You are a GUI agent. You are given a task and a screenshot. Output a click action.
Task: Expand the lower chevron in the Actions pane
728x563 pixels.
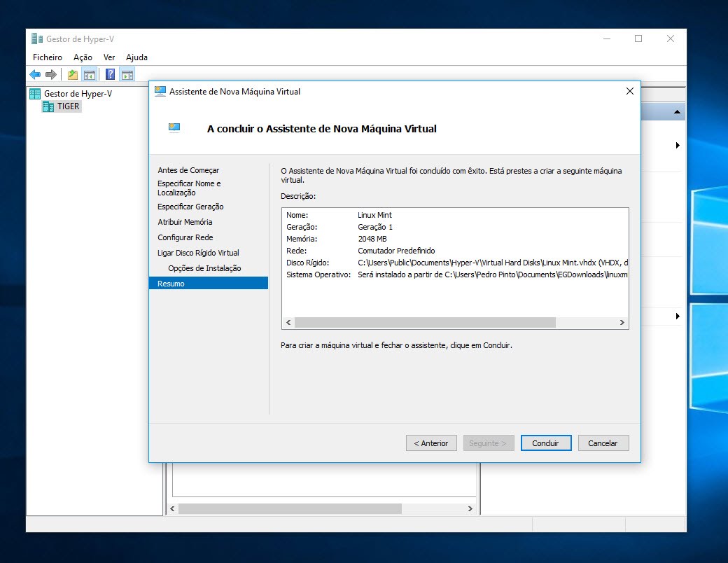pos(678,316)
